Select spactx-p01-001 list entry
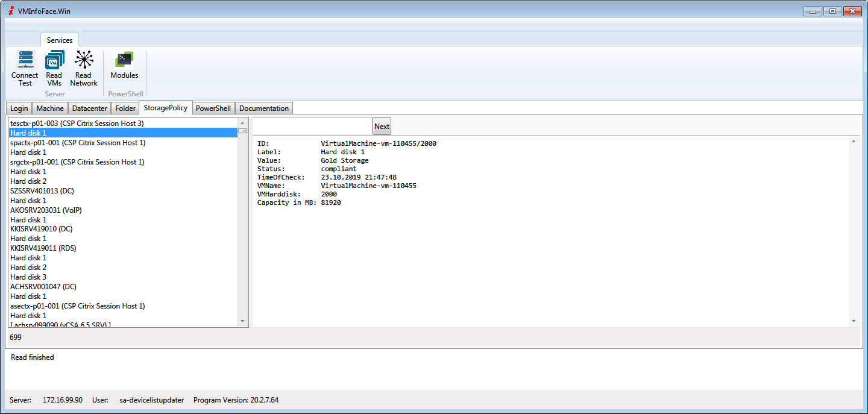This screenshot has width=868, height=414. pos(123,142)
